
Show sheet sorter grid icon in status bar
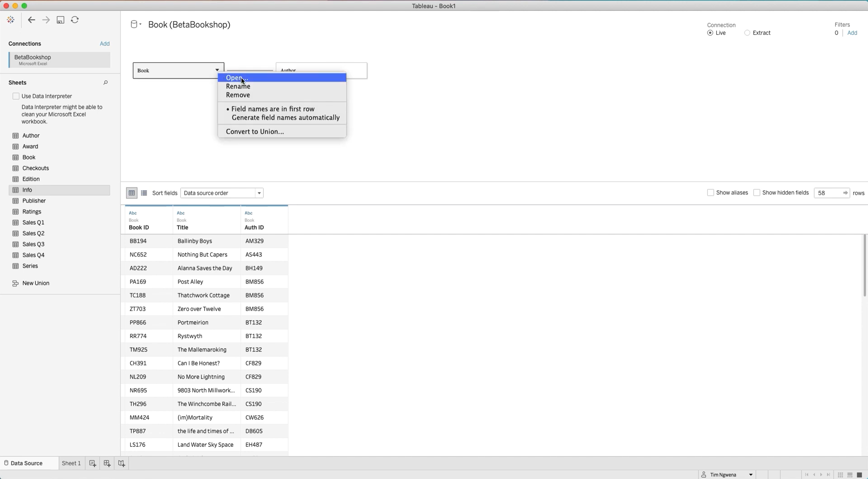[840, 475]
